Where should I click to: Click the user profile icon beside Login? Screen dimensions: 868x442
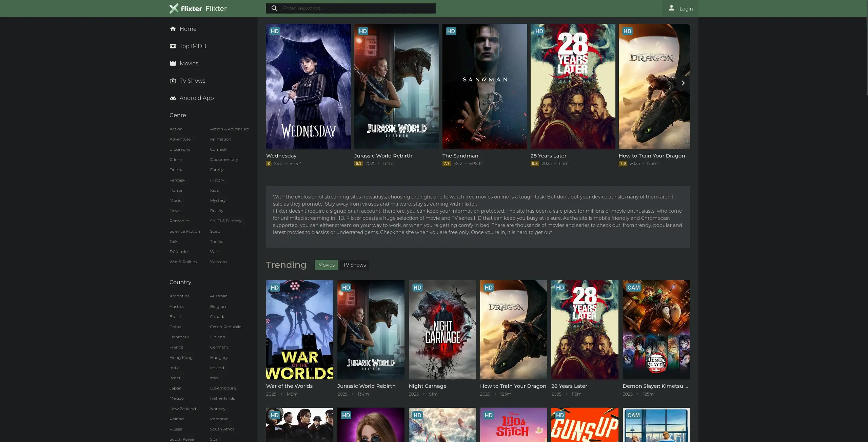pos(671,8)
